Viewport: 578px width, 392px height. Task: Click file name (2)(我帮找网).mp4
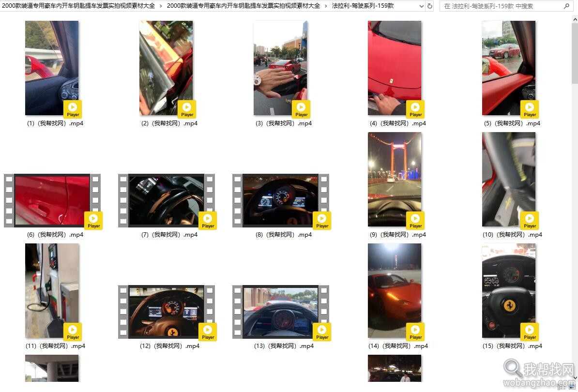point(169,123)
